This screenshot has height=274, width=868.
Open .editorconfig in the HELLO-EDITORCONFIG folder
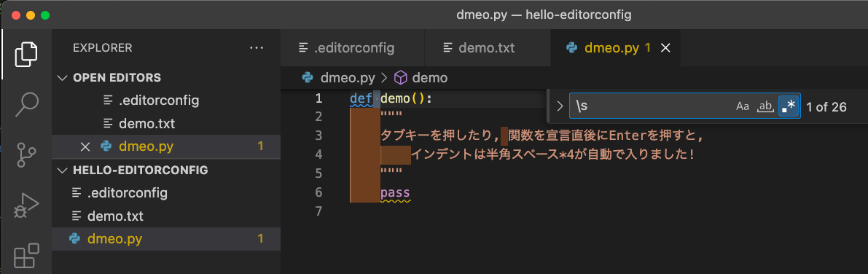point(166,193)
